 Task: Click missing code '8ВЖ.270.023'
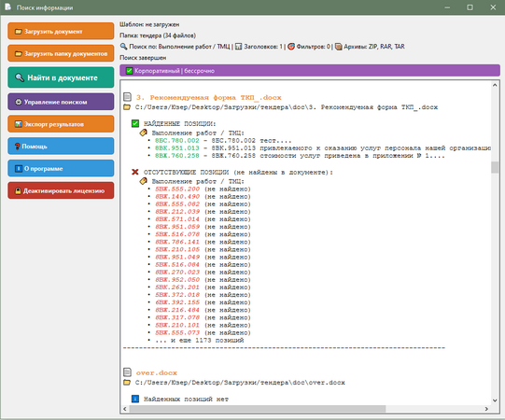point(177,273)
